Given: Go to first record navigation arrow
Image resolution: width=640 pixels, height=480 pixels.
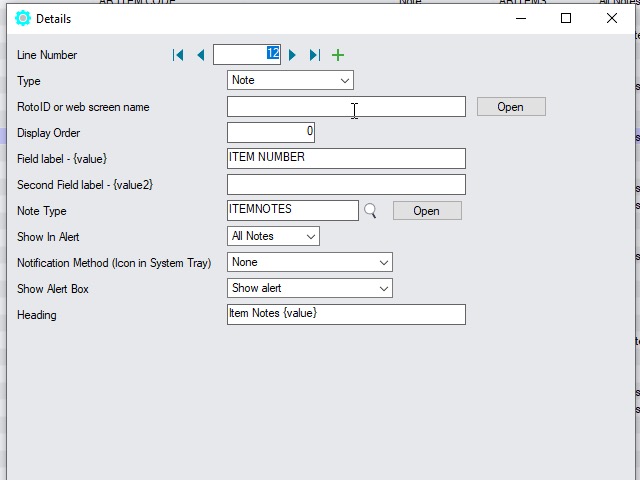Looking at the screenshot, I should click(x=178, y=55).
